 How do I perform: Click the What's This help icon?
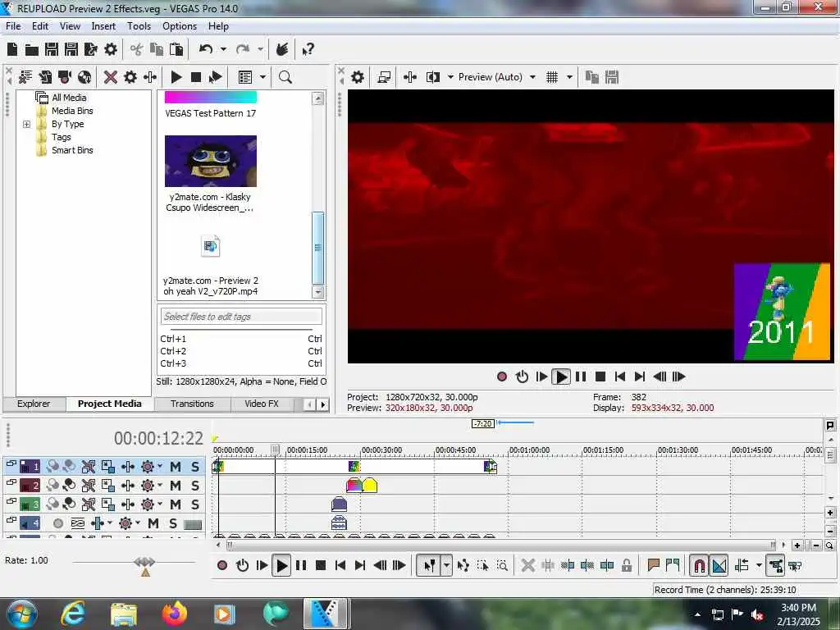(x=308, y=50)
